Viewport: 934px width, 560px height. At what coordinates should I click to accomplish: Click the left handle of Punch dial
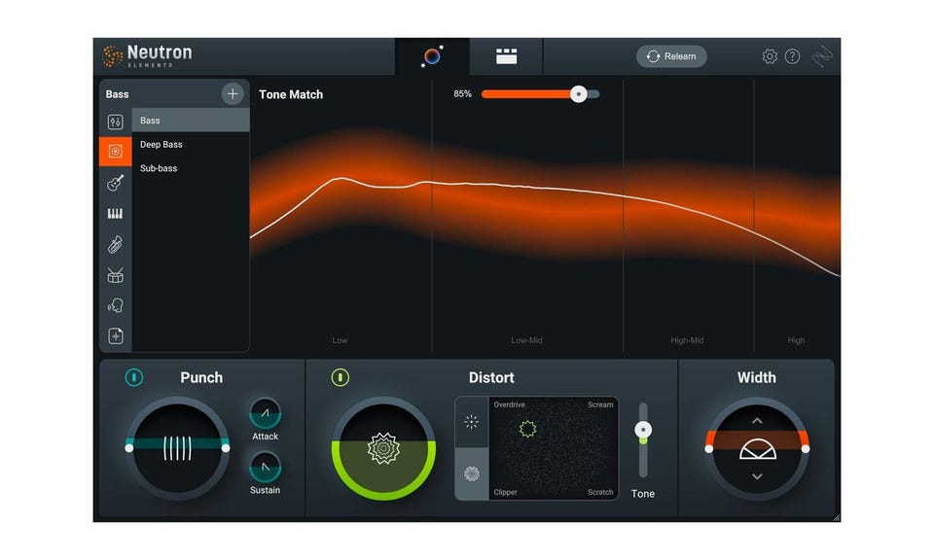[x=129, y=448]
